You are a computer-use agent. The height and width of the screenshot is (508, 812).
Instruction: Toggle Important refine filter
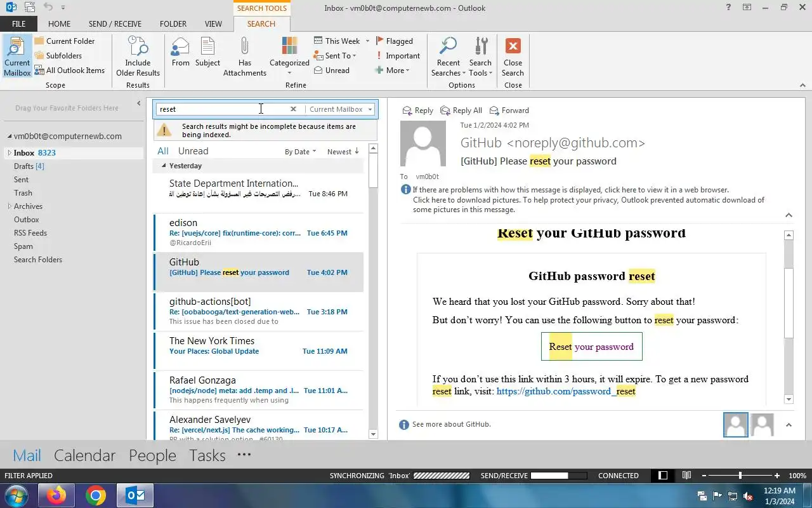tap(398, 56)
